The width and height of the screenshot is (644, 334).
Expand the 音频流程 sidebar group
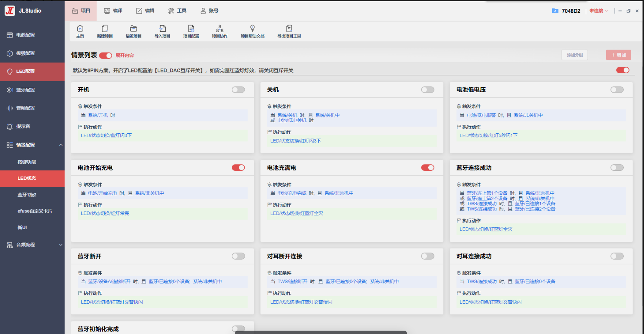tap(61, 245)
